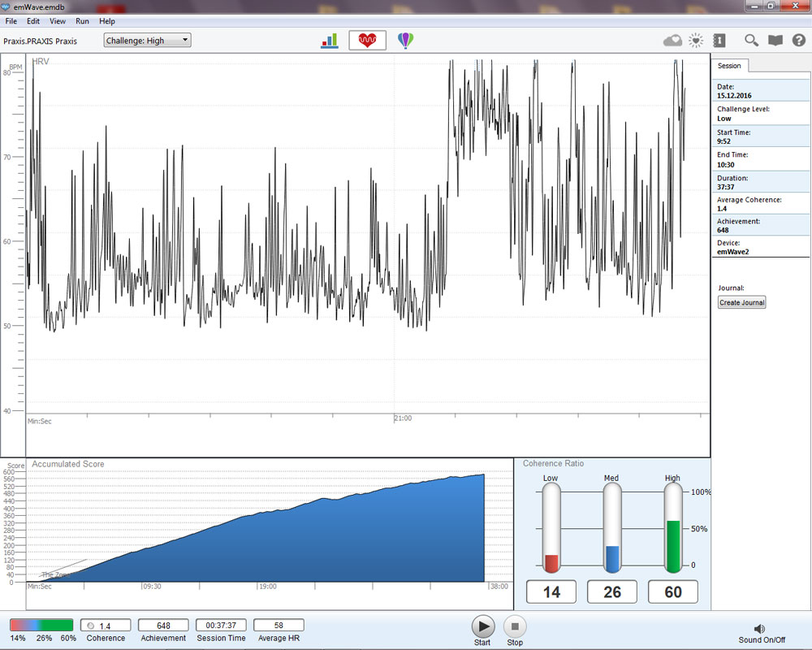This screenshot has width=812, height=650.
Task: Expand the Challenge: High dropdown
Action: tap(147, 41)
